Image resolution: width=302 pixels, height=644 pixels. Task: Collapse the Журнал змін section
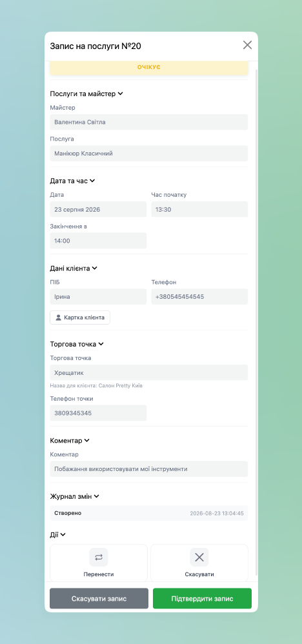click(97, 496)
